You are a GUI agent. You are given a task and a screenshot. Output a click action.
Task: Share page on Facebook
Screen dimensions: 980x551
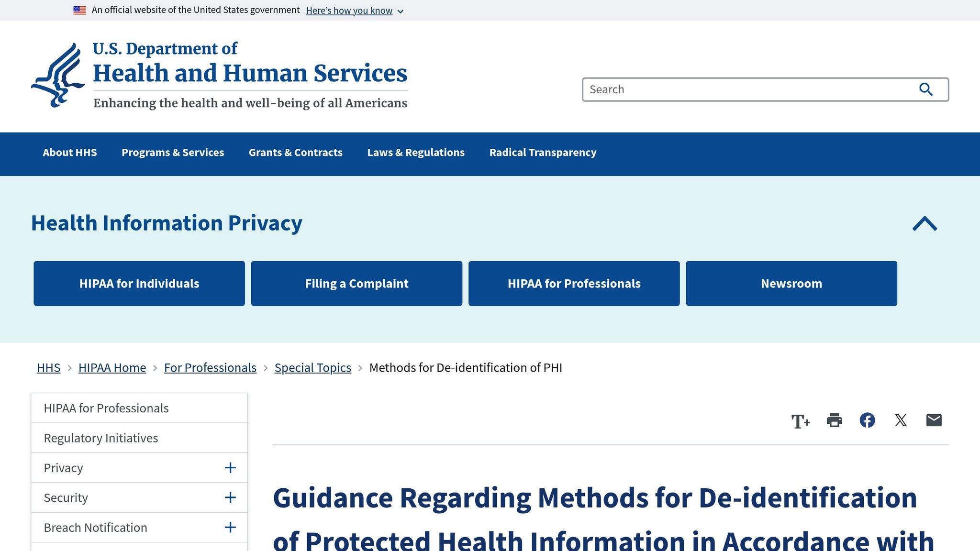tap(867, 420)
